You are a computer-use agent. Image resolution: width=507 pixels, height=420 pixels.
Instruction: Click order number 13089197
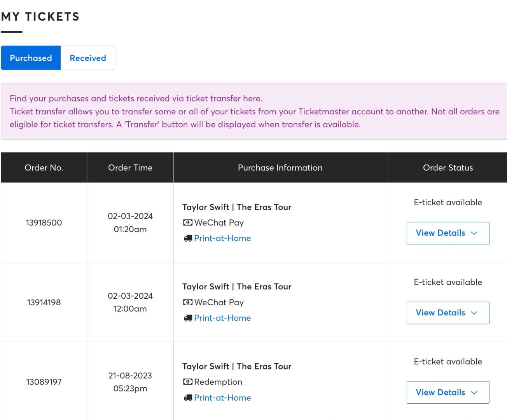coord(44,382)
